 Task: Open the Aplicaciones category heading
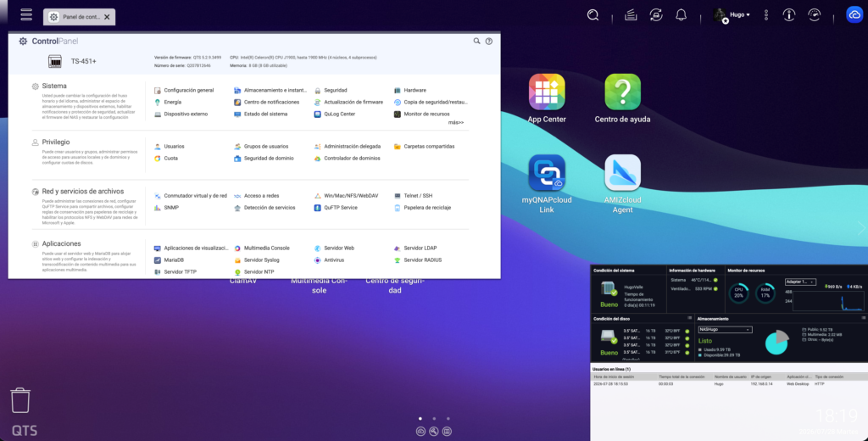coord(61,243)
